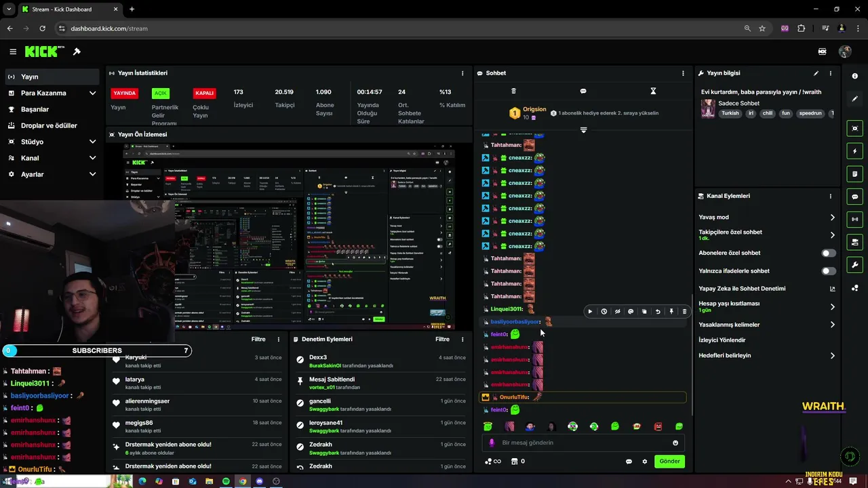Open Yayın İstatistikleri panel options menu
The image size is (868, 488).
tap(462, 73)
